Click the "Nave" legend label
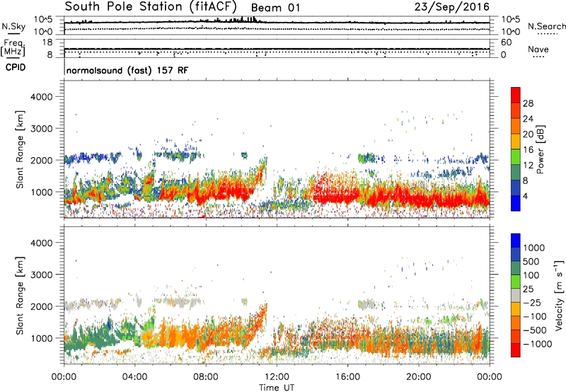This screenshot has height=392, width=566. point(538,49)
